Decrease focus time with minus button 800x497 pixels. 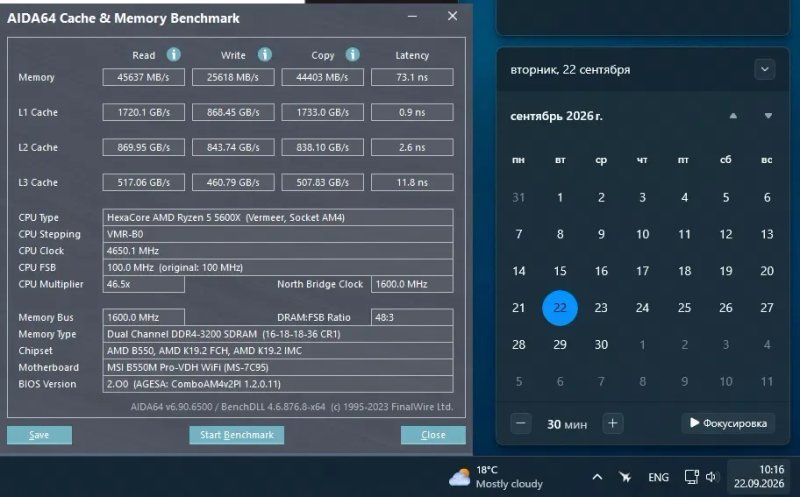point(520,424)
